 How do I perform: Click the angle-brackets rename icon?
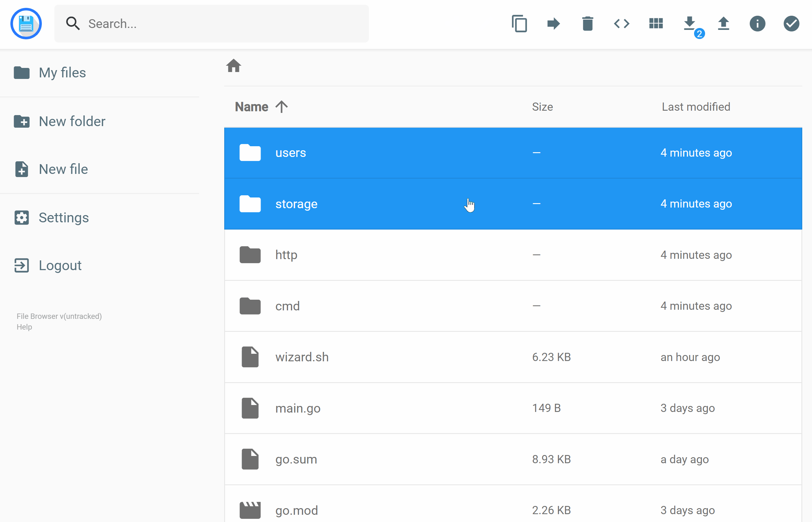621,23
